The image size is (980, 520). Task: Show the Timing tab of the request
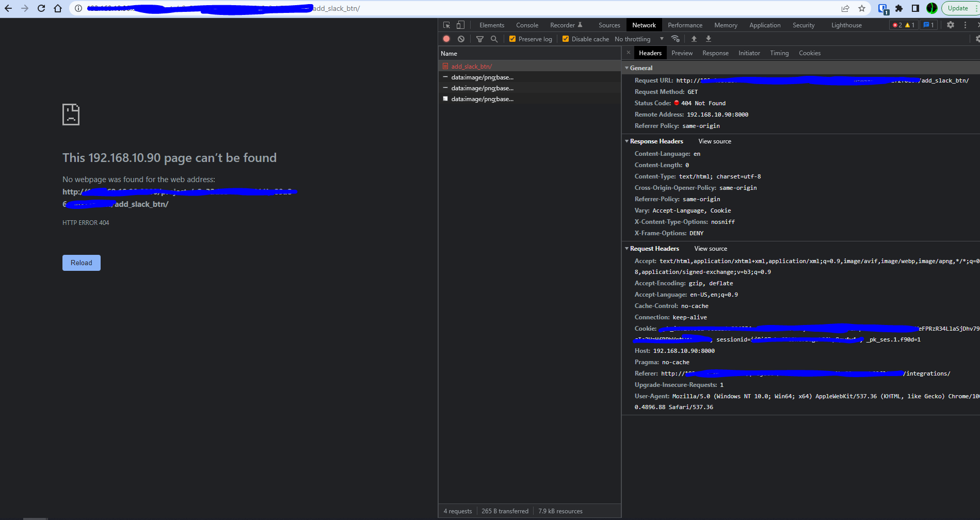[x=779, y=53]
